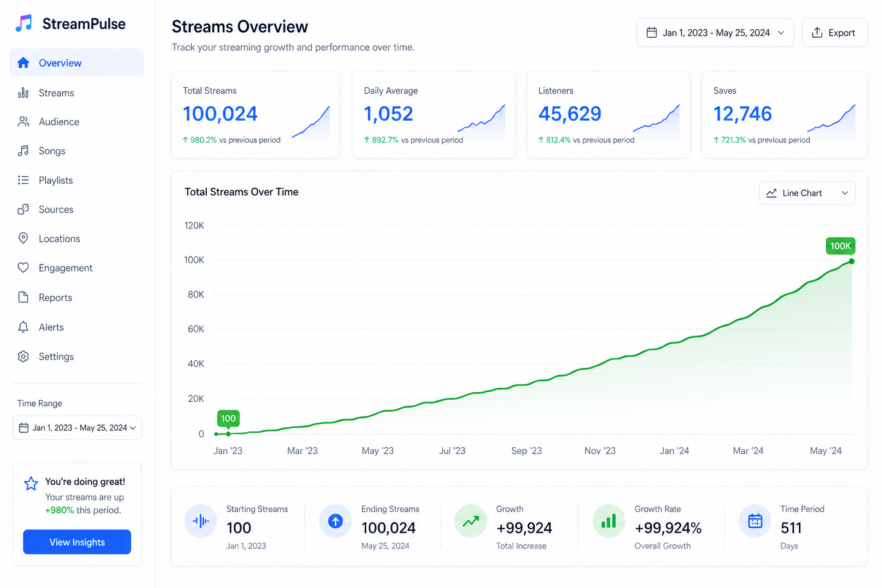Open the Playlists page
This screenshot has height=588, width=882.
pos(76,180)
